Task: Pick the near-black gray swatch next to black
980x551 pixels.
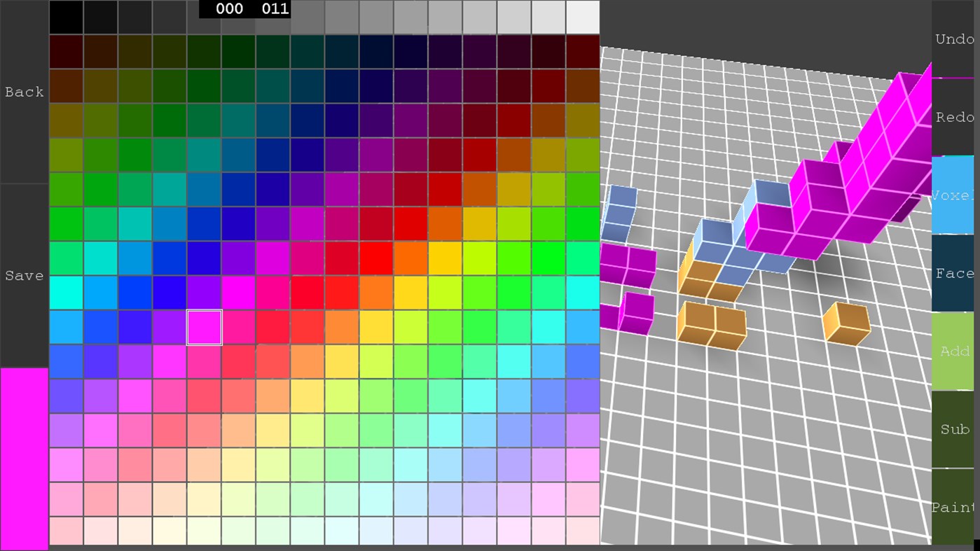Action: coord(100,18)
